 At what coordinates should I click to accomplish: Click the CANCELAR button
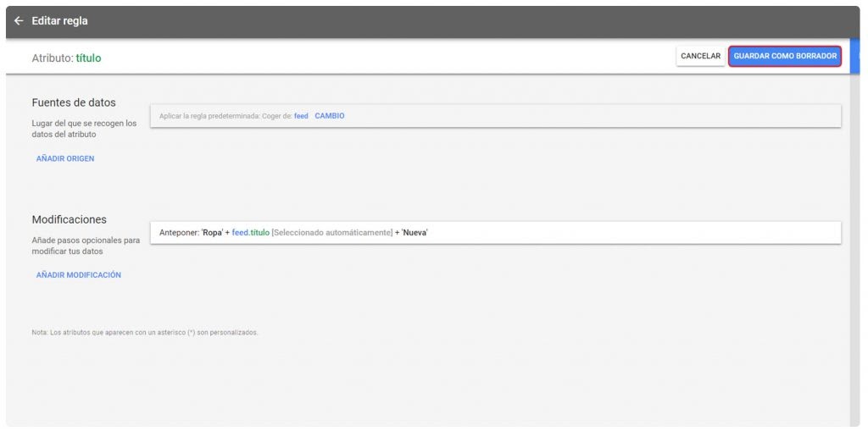click(700, 57)
